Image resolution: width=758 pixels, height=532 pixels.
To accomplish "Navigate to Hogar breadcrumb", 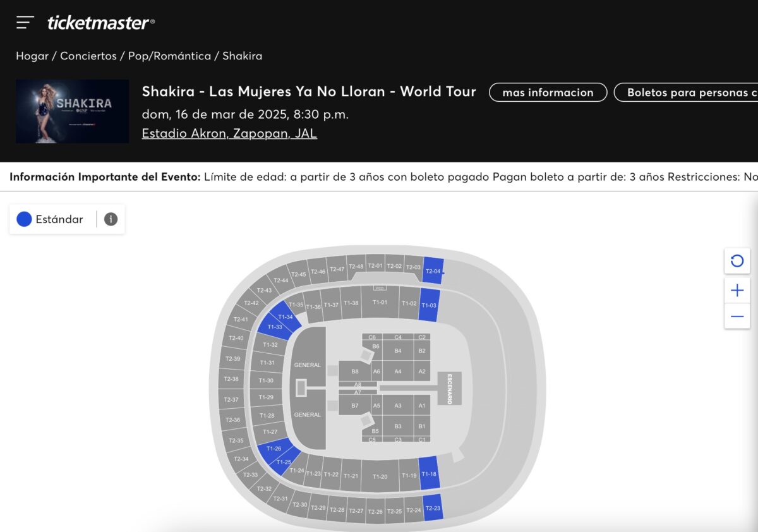I will pyautogui.click(x=30, y=56).
